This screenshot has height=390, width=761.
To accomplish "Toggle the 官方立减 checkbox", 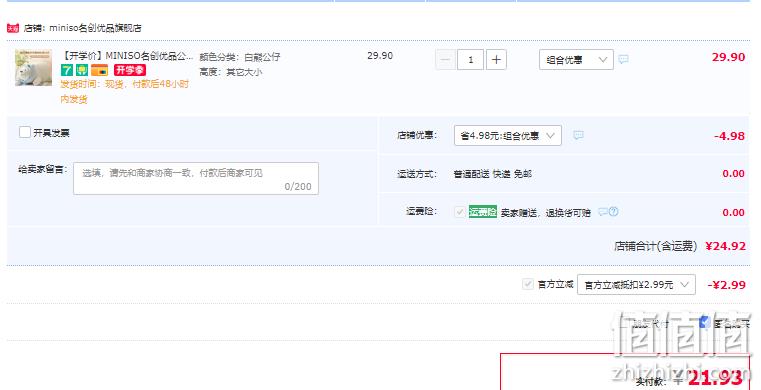I will point(528,284).
